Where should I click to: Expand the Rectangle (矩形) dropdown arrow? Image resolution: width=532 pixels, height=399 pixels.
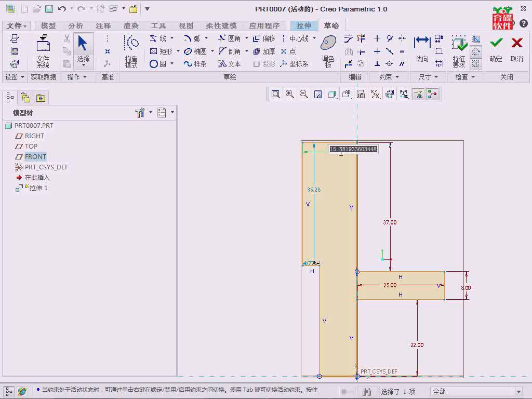pos(178,51)
